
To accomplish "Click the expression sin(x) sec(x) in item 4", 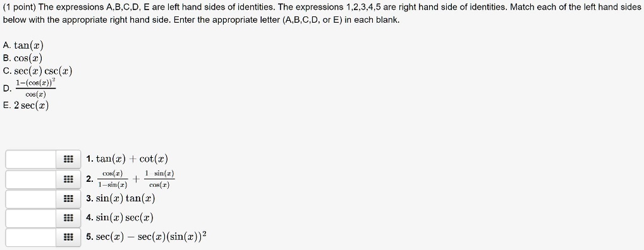I will click(x=125, y=218).
